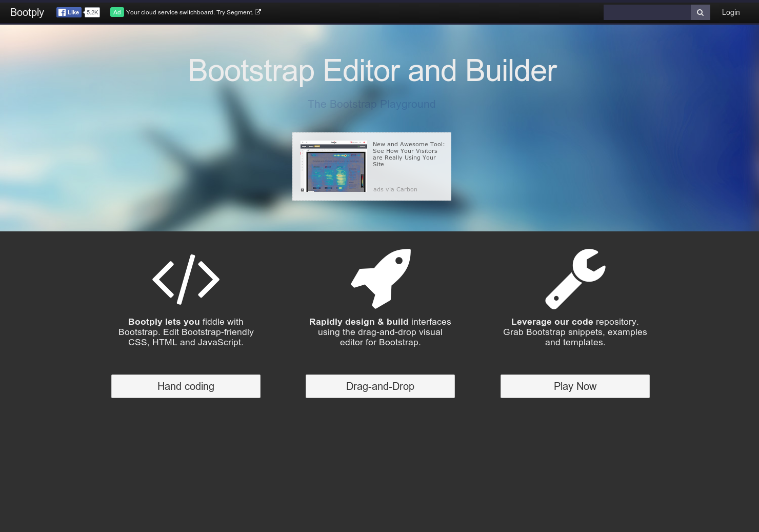
Task: Focus the search input field
Action: click(x=647, y=12)
